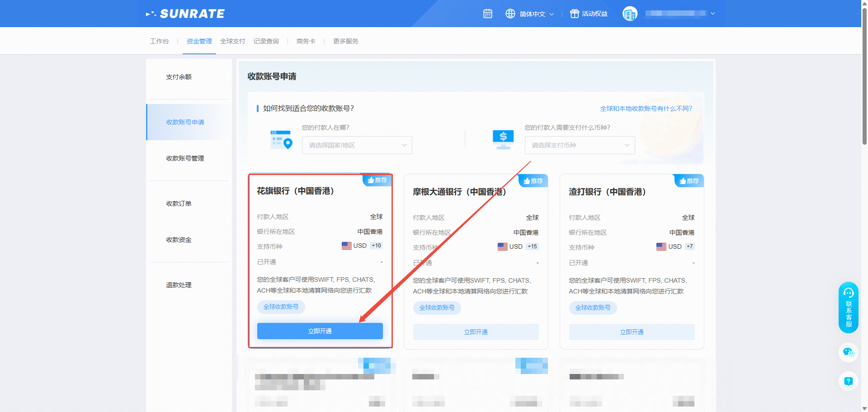
Task: Switch to the 全球支付 tab
Action: pyautogui.click(x=232, y=41)
